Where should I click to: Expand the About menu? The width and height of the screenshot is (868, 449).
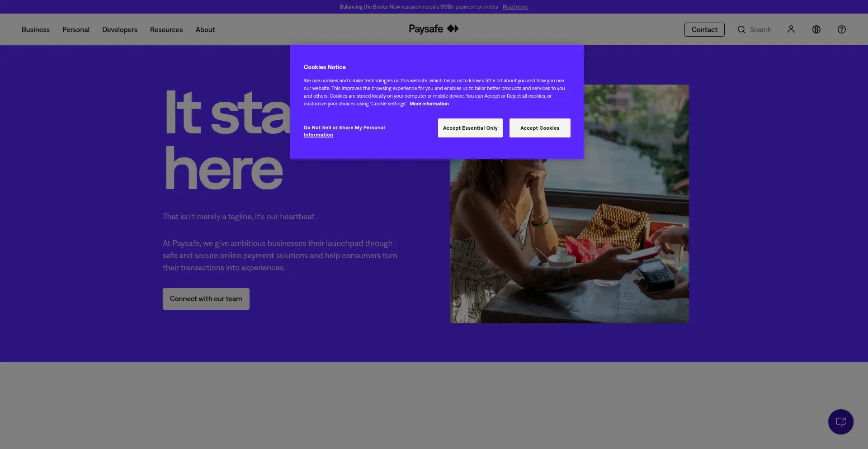(205, 29)
